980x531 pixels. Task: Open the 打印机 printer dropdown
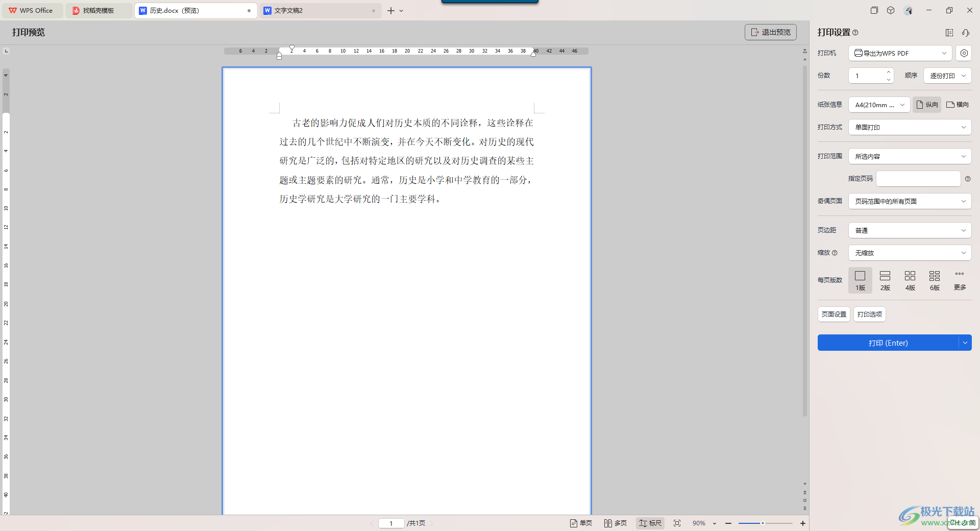point(900,53)
